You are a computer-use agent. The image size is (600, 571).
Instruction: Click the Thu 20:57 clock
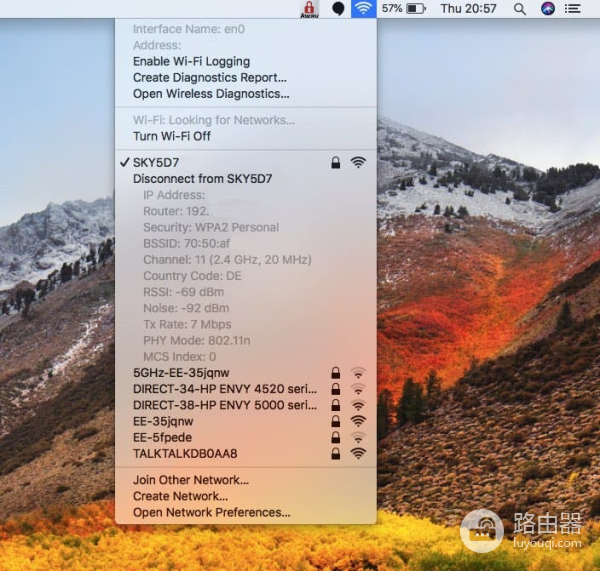(x=468, y=8)
